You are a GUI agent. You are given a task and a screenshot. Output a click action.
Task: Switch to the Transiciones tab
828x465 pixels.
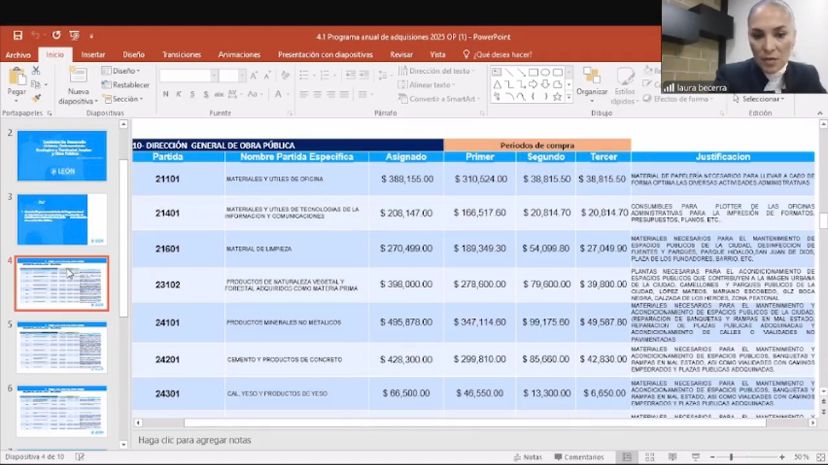(181, 55)
